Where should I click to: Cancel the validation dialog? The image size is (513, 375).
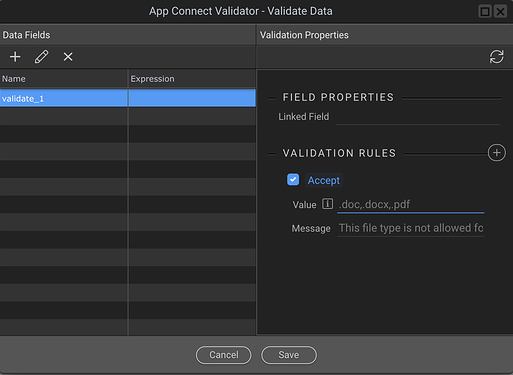[x=223, y=355]
